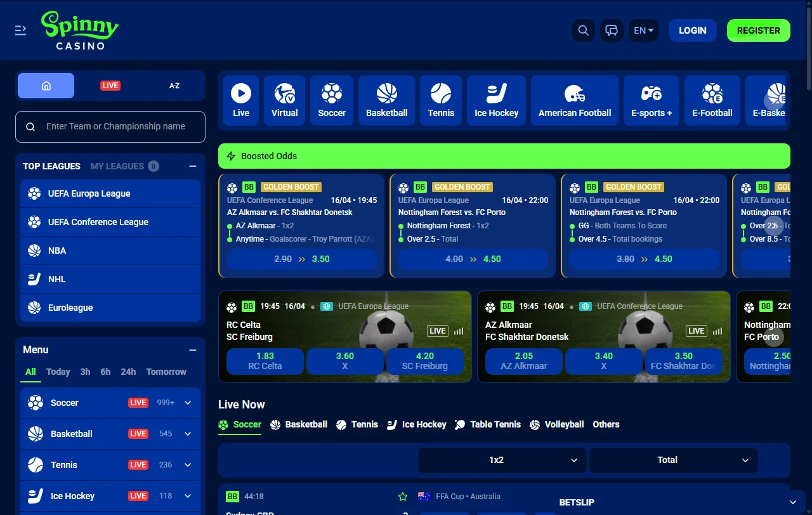The image size is (812, 515).
Task: Open the live chat icon
Action: tap(612, 30)
